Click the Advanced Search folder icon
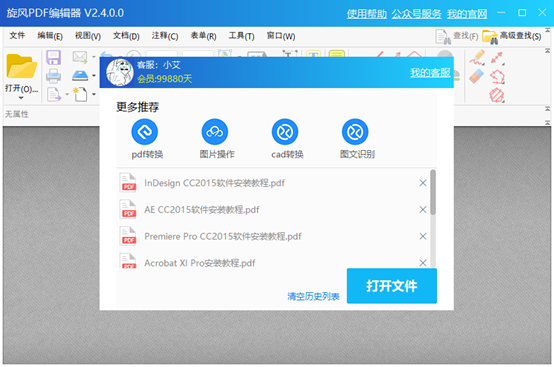 [x=490, y=37]
